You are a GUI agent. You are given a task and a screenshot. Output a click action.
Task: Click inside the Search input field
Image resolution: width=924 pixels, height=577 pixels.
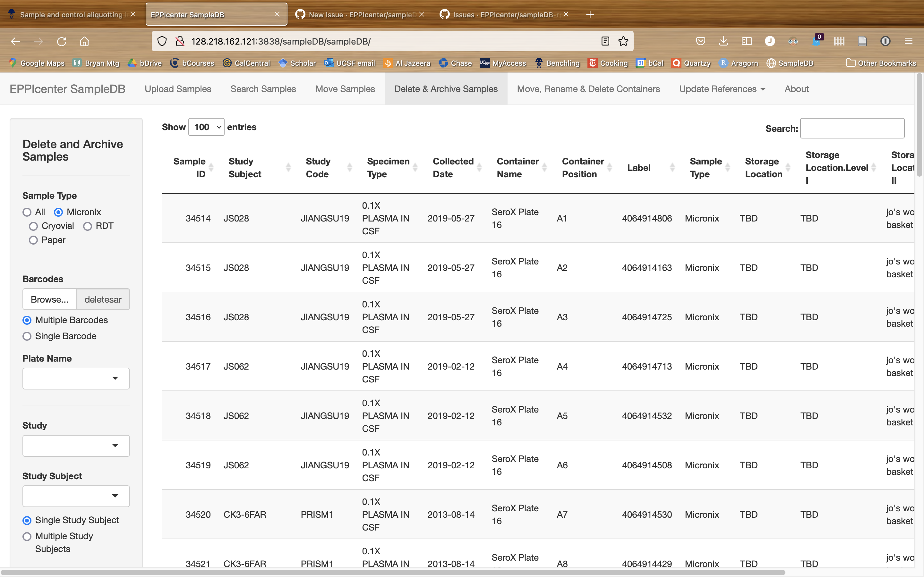point(852,128)
